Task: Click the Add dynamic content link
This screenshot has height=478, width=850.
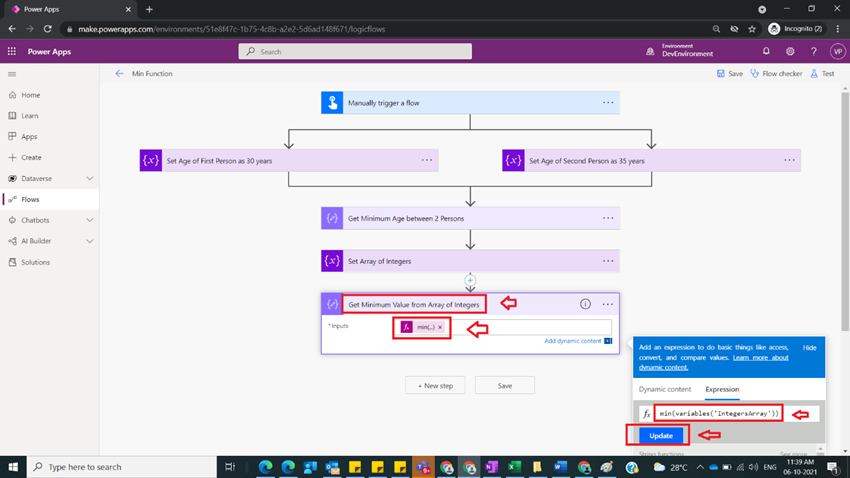Action: pyautogui.click(x=572, y=341)
